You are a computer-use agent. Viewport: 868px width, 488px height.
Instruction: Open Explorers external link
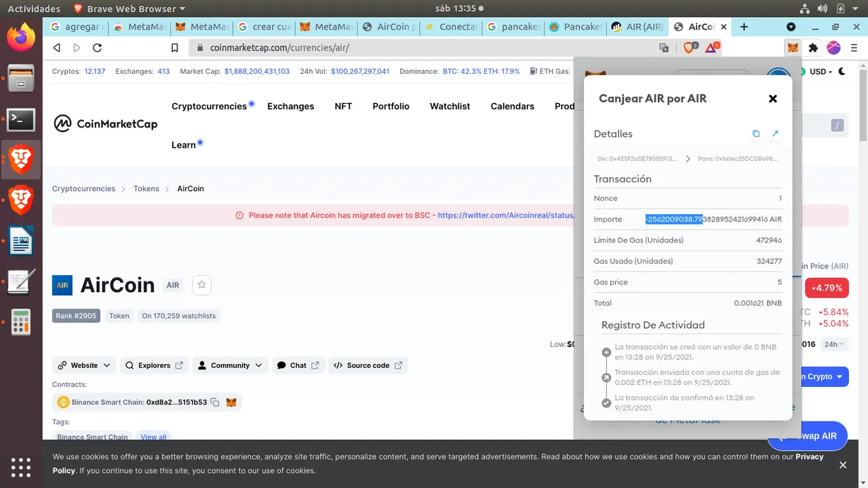[x=155, y=365]
